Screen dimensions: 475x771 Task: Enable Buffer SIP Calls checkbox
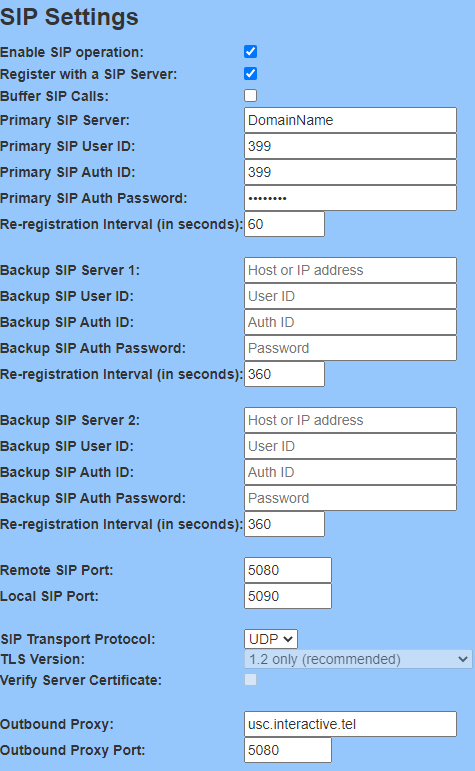pyautogui.click(x=250, y=95)
